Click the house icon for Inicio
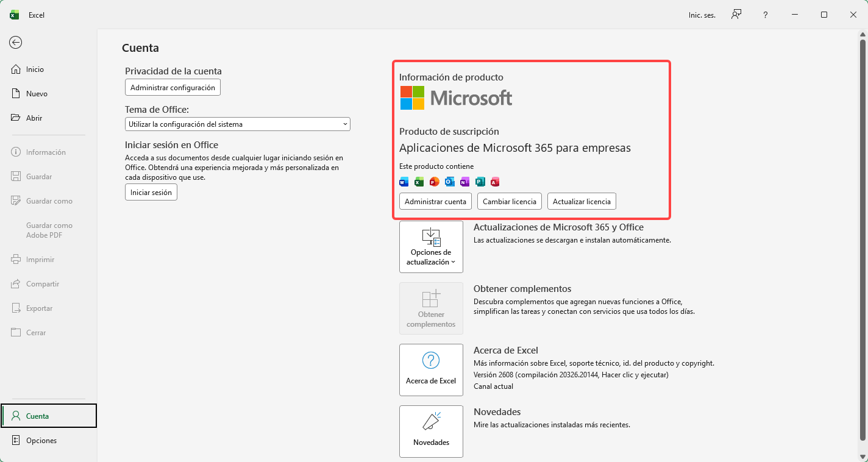Viewport: 868px width, 462px height. pos(16,69)
